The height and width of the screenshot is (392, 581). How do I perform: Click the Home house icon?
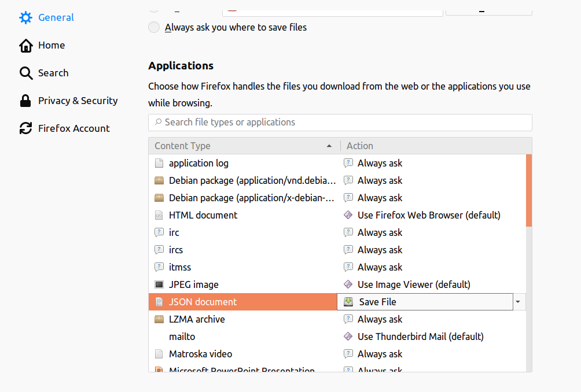25,45
